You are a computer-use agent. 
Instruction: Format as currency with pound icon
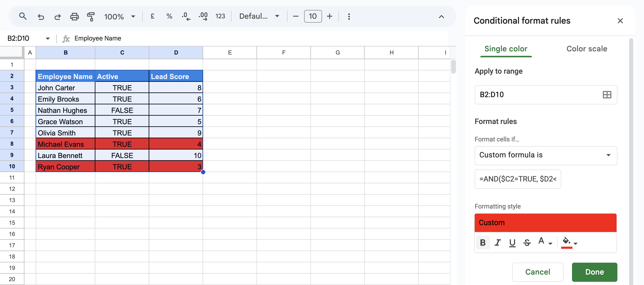[x=152, y=16]
